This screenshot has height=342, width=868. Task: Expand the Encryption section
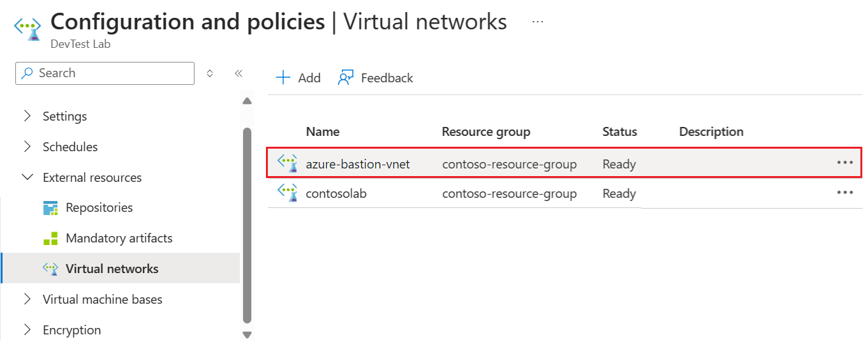27,330
